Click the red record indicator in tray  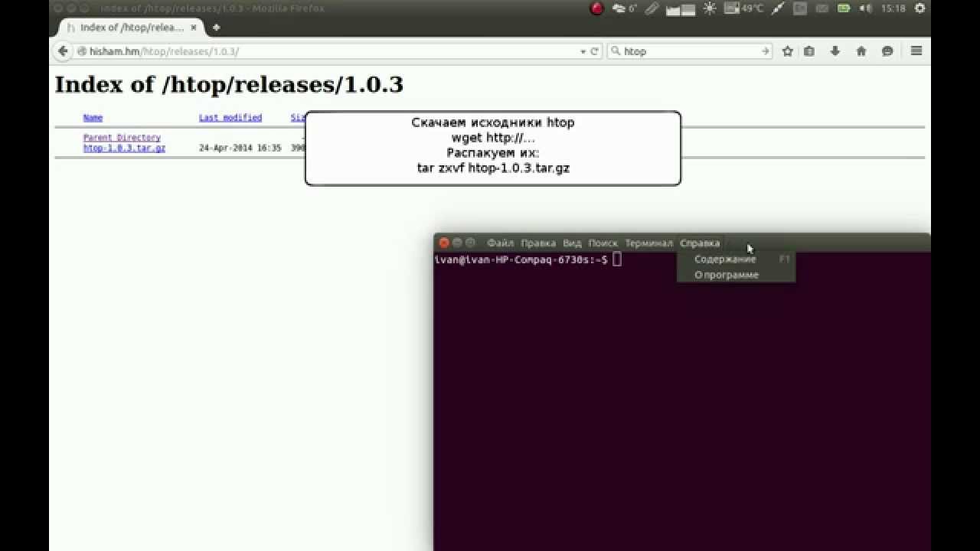point(597,8)
